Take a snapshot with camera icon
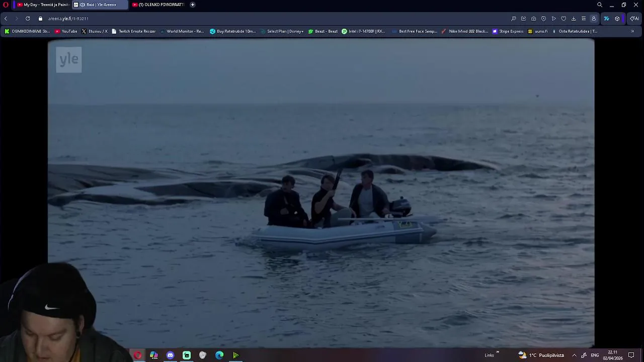This screenshot has width=644, height=362. coord(534,19)
